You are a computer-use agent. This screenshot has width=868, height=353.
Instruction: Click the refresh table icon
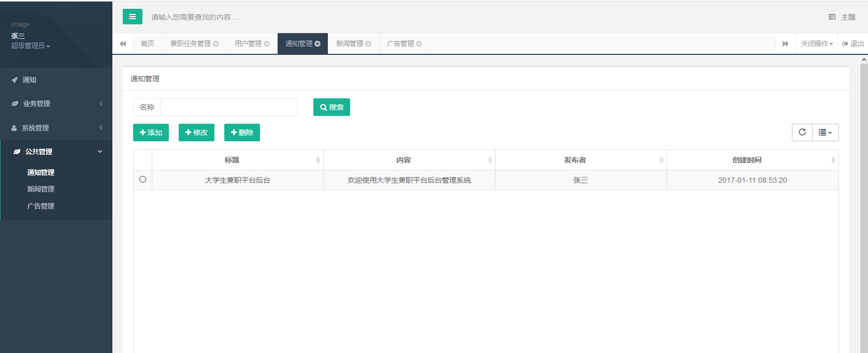pyautogui.click(x=802, y=133)
